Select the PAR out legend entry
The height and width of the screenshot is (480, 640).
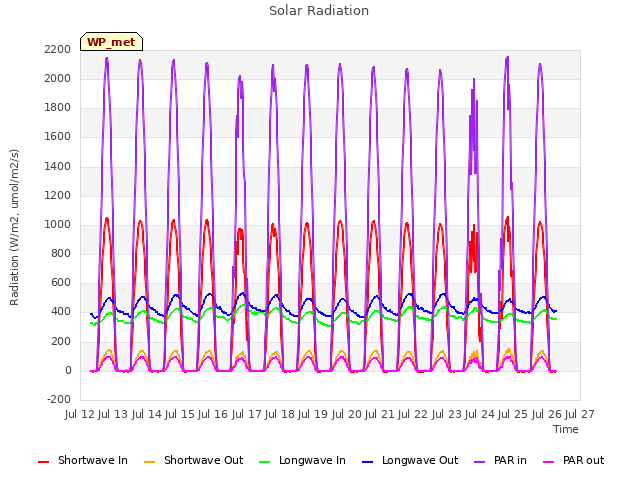tap(573, 460)
